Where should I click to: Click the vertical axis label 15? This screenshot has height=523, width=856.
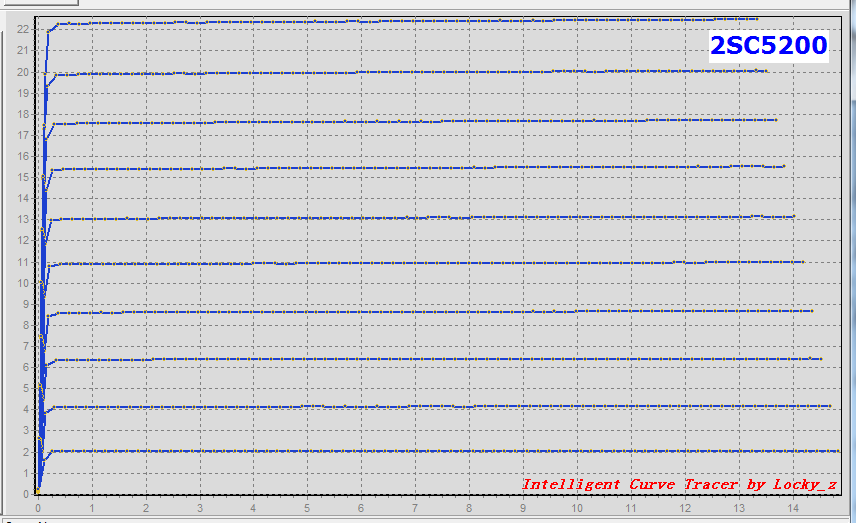[22, 177]
